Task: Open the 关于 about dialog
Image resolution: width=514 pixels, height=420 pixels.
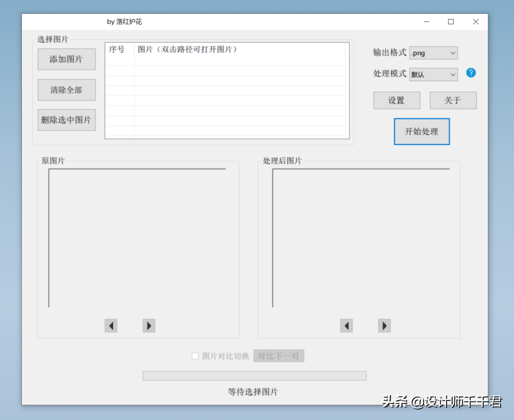Action: pyautogui.click(x=453, y=100)
